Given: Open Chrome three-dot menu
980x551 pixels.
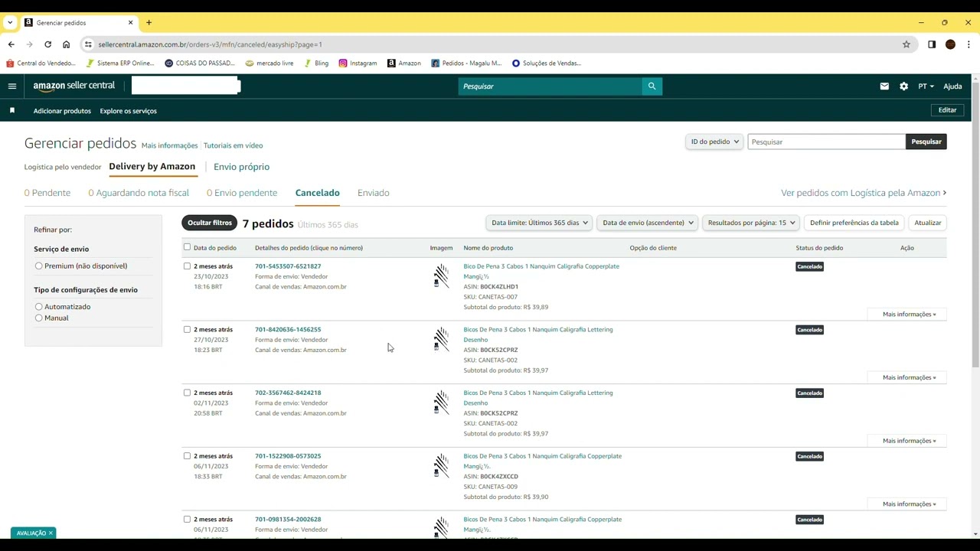Looking at the screenshot, I should click(x=969, y=44).
